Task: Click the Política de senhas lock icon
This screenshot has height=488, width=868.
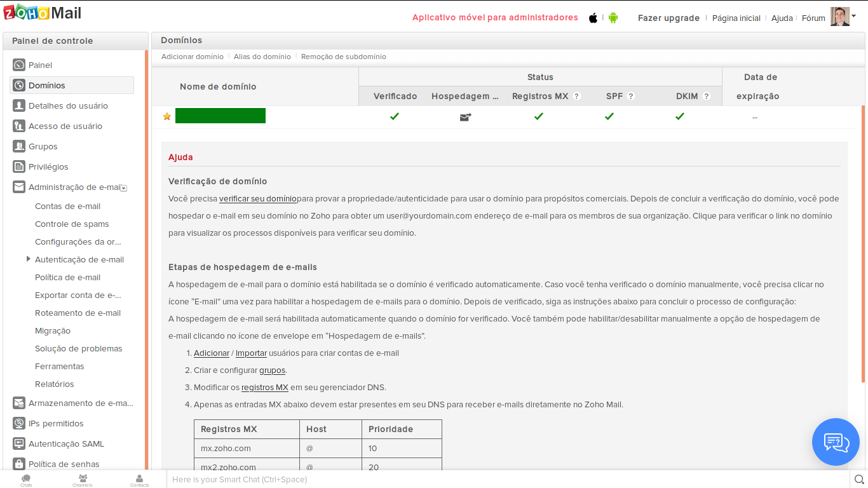Action: click(19, 464)
